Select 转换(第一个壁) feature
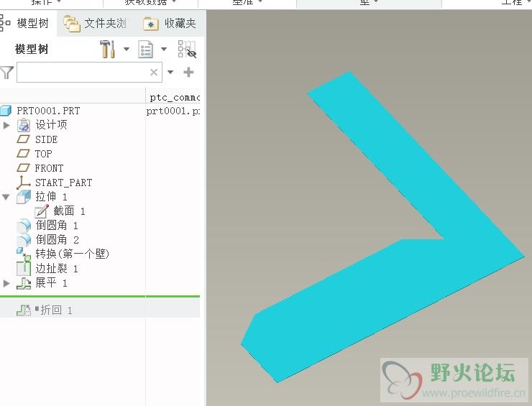 73,254
